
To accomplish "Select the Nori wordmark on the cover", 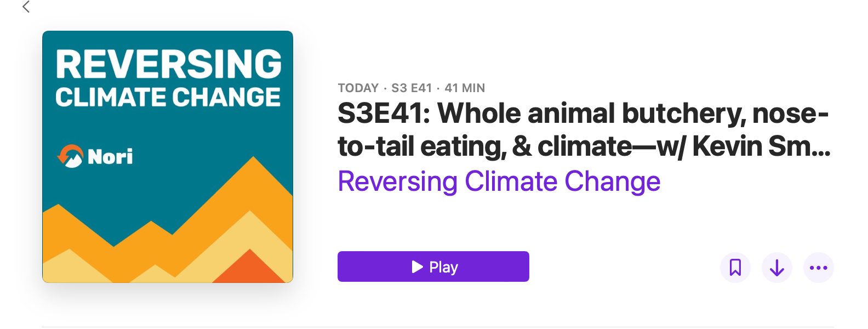I will coord(110,157).
